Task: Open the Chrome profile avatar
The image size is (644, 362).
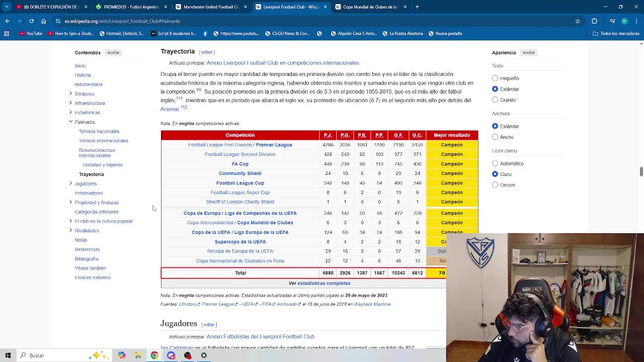Action: [624, 21]
